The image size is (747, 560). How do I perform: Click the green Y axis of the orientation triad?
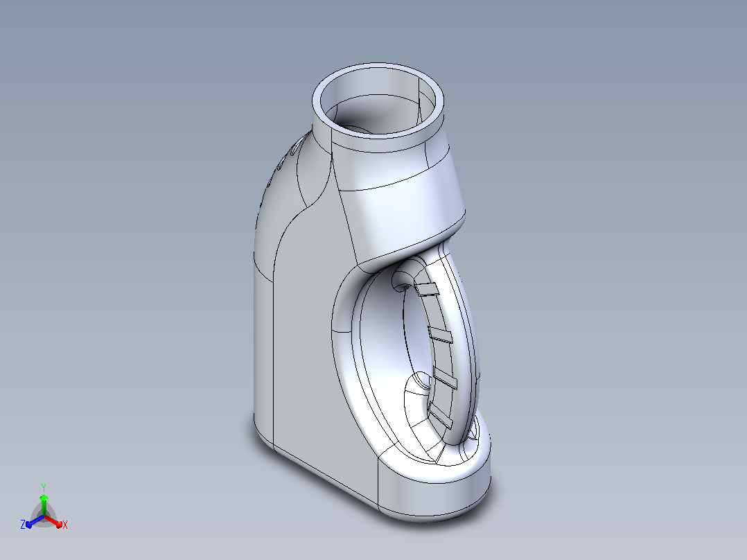(44, 505)
